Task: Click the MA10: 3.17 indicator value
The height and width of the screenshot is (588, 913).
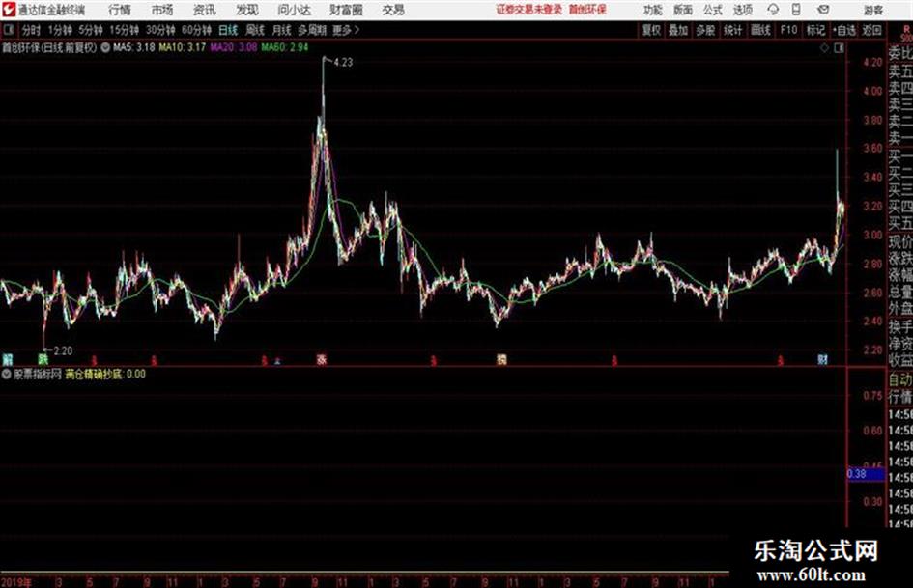Action: (x=183, y=47)
